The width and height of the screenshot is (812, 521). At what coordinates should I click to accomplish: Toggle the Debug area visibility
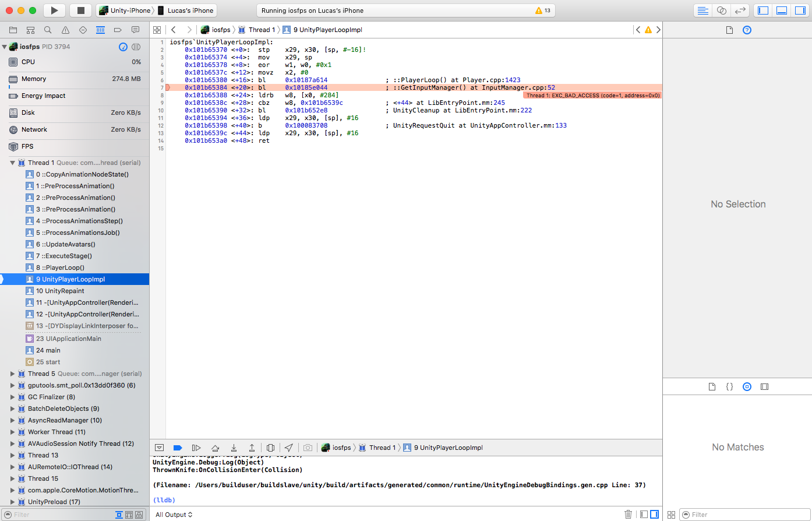coord(782,10)
